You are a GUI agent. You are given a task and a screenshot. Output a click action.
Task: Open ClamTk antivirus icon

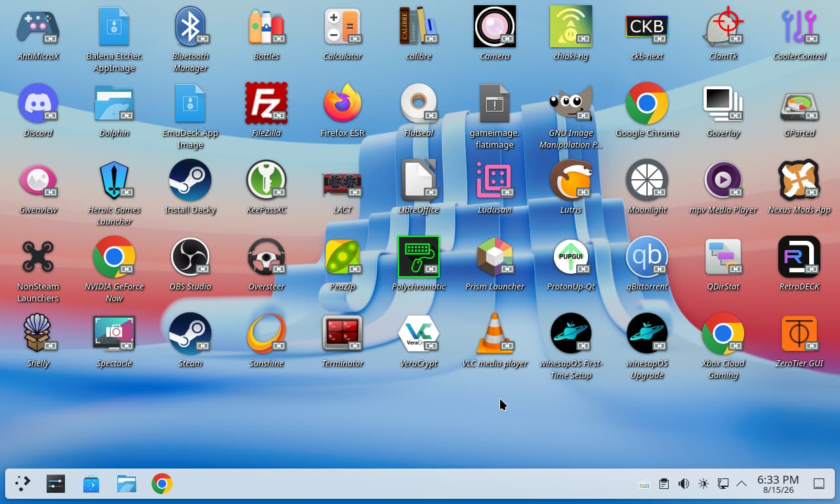723,27
